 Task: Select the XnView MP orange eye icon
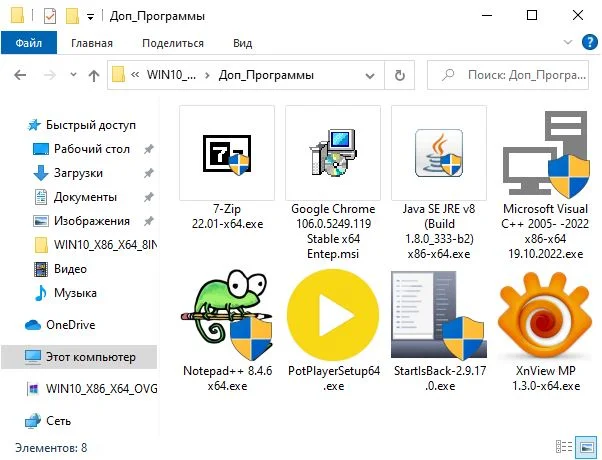(546, 314)
